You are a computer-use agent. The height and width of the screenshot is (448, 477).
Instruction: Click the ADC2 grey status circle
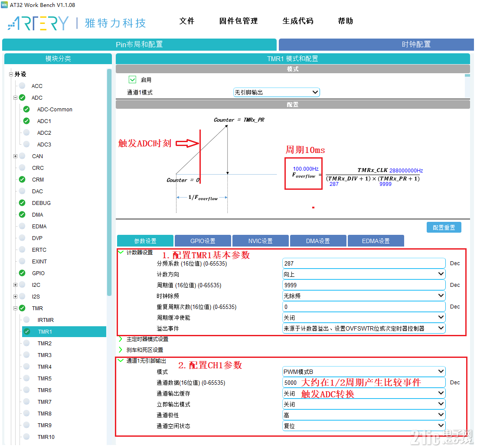(x=26, y=133)
